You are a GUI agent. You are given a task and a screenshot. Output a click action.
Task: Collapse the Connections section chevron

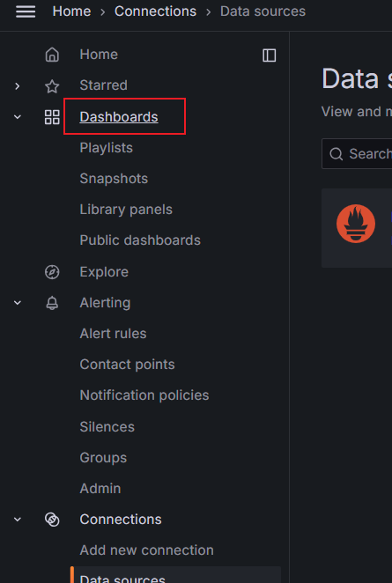click(x=17, y=520)
